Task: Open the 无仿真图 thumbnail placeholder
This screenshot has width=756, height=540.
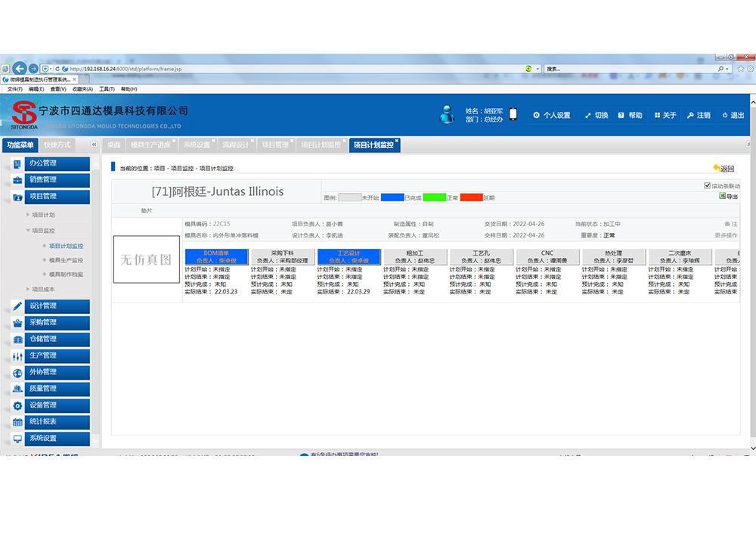Action: [x=147, y=259]
